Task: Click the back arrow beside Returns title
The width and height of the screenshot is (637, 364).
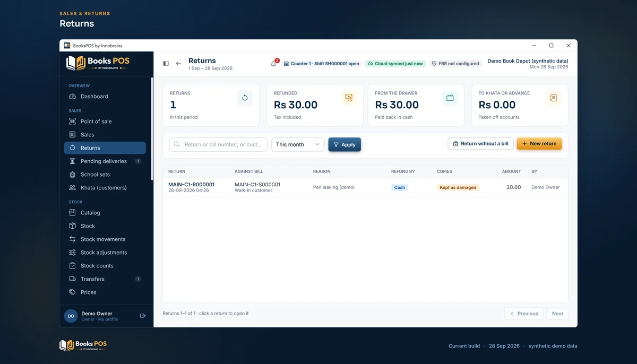Action: [179, 64]
